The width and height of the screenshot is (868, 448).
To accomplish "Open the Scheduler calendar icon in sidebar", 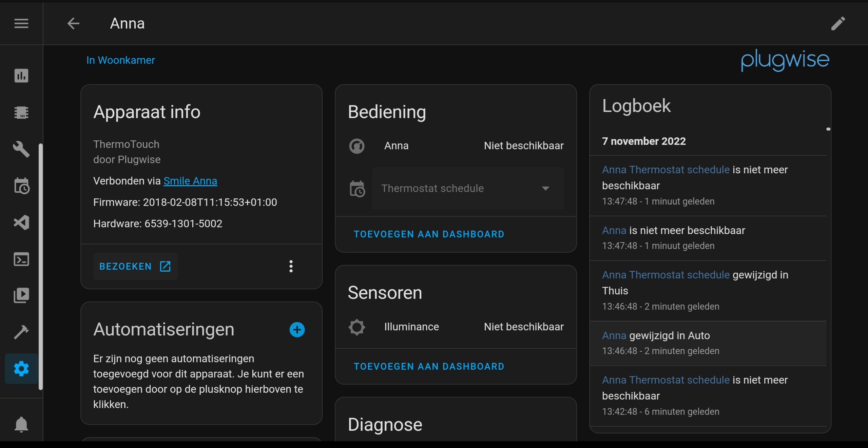I will [x=21, y=186].
